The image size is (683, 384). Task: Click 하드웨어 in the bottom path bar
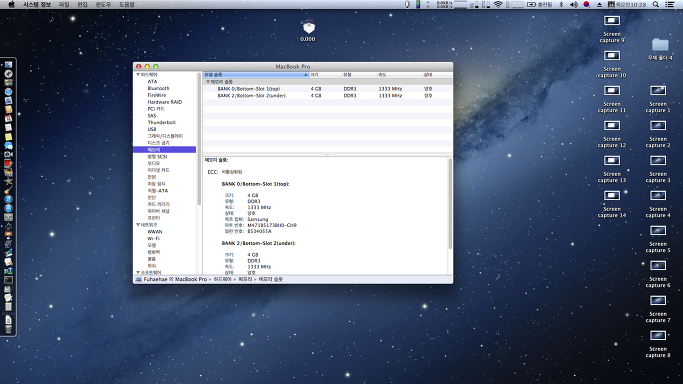(222, 280)
